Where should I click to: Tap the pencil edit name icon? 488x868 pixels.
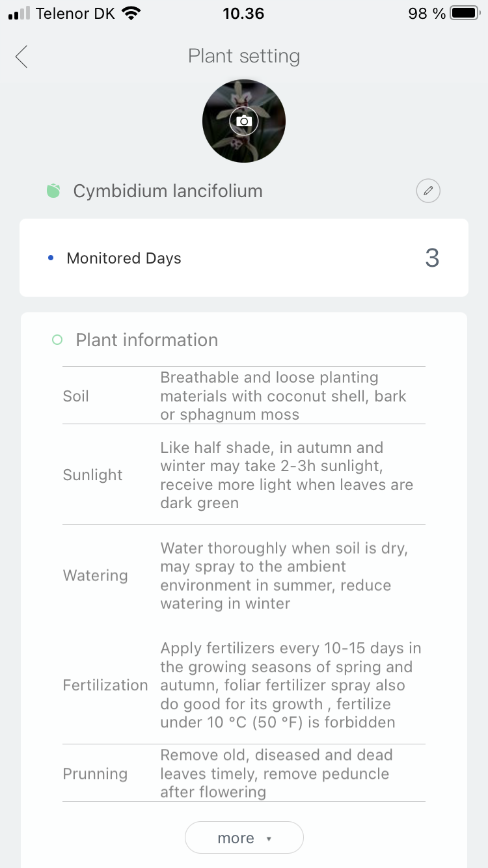[x=428, y=191]
